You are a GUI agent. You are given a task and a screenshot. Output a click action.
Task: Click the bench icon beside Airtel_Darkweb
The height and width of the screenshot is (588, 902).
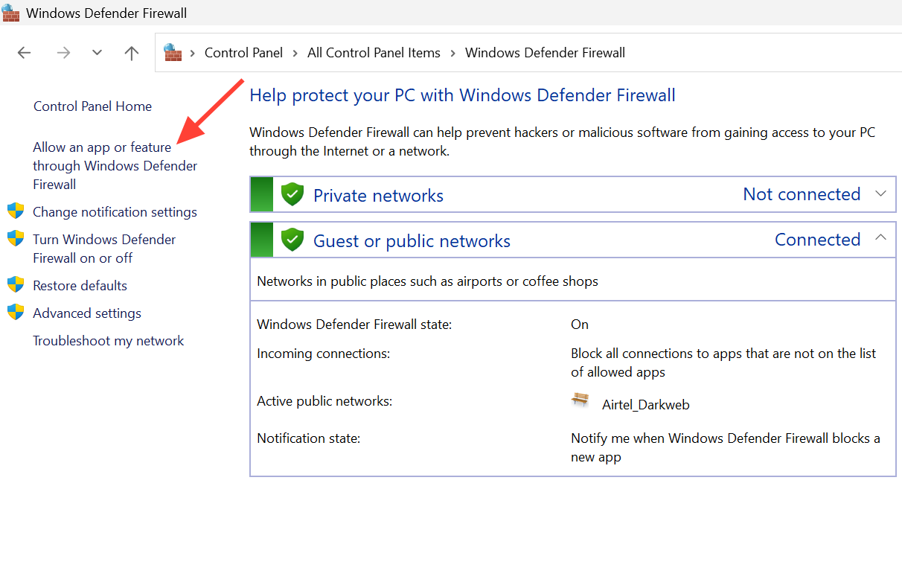pyautogui.click(x=580, y=400)
